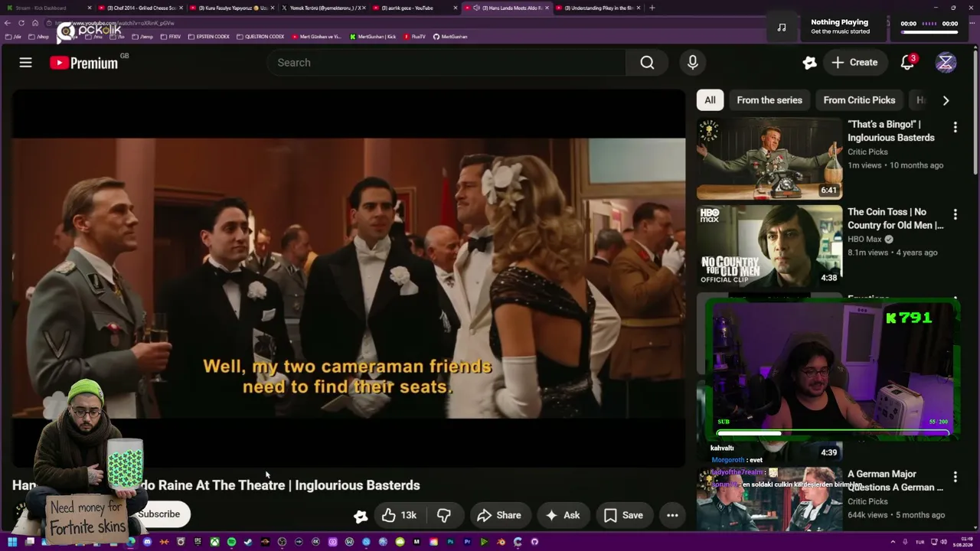Image resolution: width=980 pixels, height=551 pixels.
Task: Open the YouTube guide hamburger menu
Action: coord(25,63)
